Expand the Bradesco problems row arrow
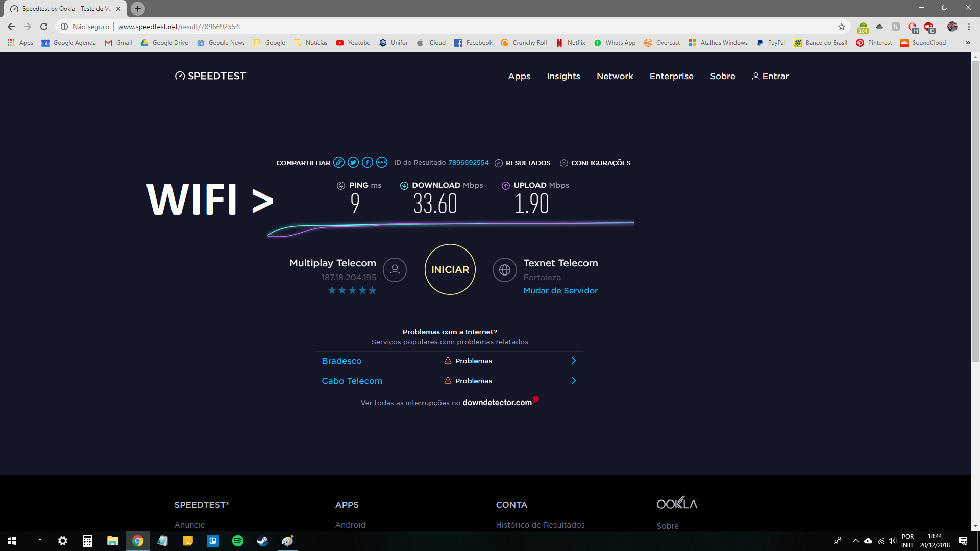980x551 pixels. (574, 361)
